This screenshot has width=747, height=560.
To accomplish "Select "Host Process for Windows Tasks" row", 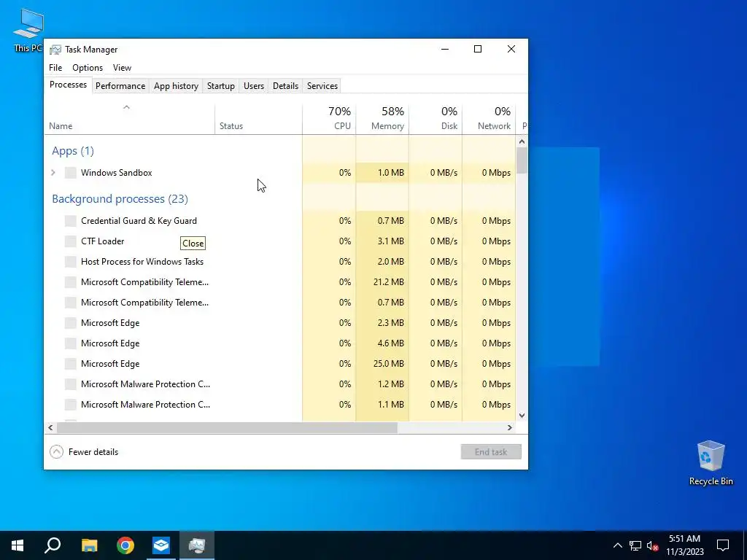I will 280,262.
